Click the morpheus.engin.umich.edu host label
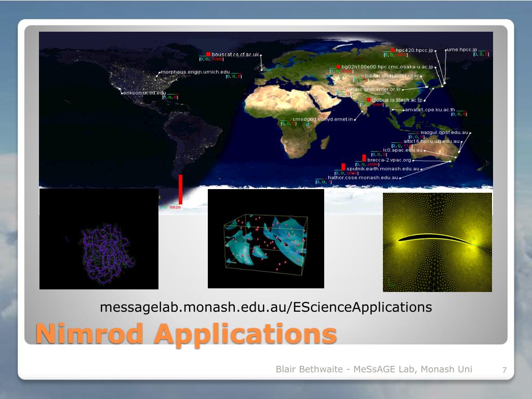 (195, 72)
